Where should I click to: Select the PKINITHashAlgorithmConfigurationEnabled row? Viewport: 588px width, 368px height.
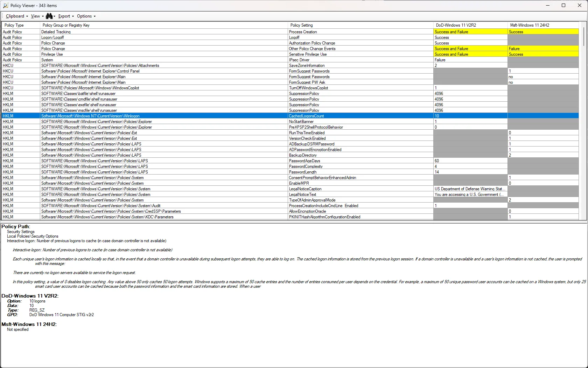[x=290, y=217]
